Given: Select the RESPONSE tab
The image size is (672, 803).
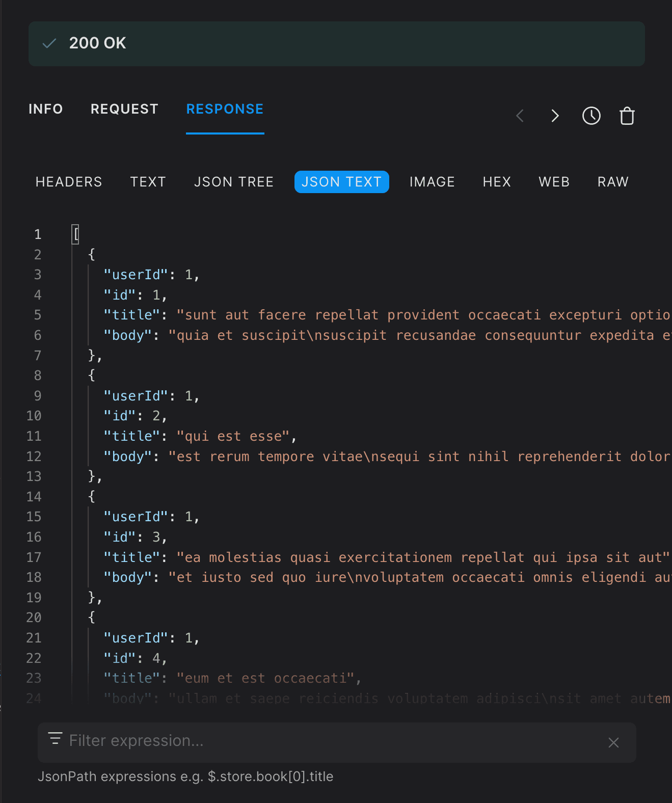Looking at the screenshot, I should [x=225, y=109].
